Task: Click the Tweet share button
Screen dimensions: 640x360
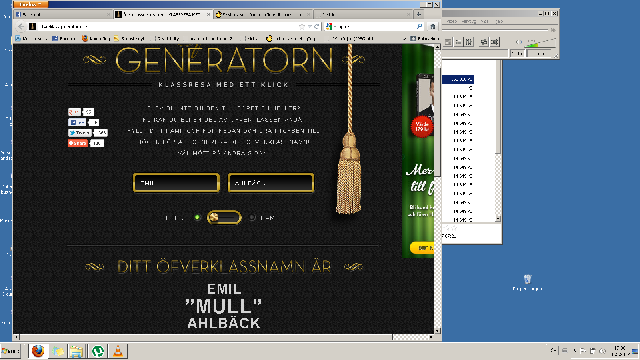Action: point(80,133)
